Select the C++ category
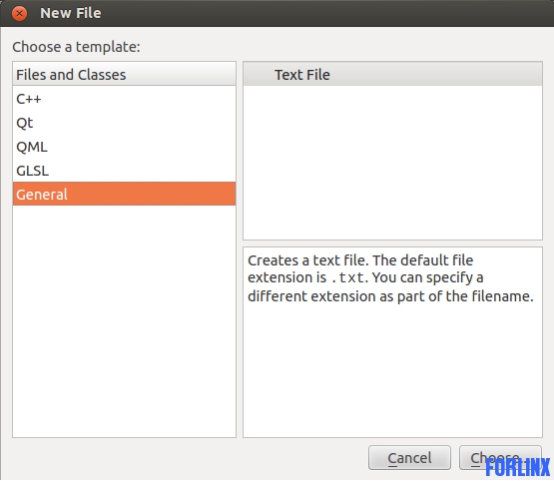The height and width of the screenshot is (481, 554). (x=124, y=99)
